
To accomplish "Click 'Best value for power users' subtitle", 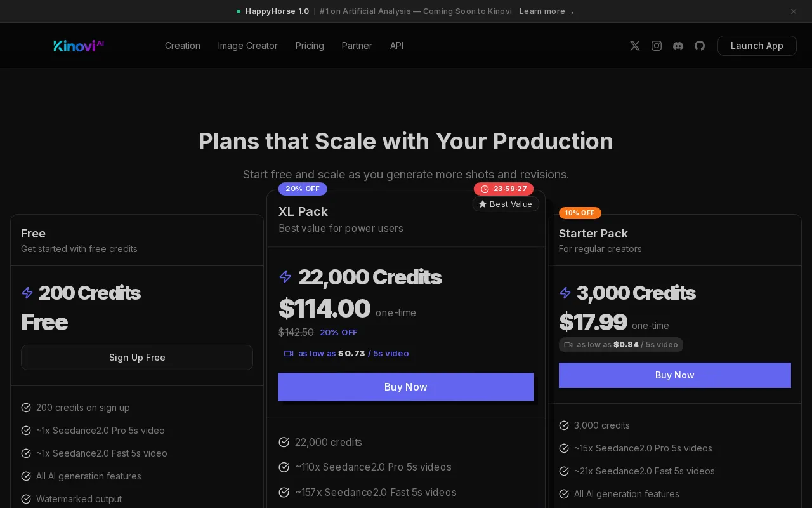I will pyautogui.click(x=341, y=228).
